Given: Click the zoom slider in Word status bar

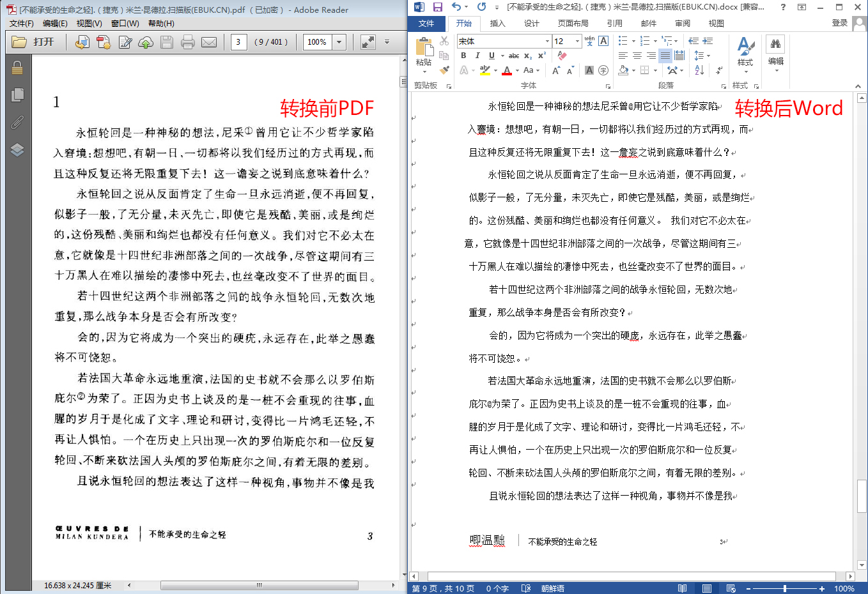Looking at the screenshot, I should pos(785,588).
